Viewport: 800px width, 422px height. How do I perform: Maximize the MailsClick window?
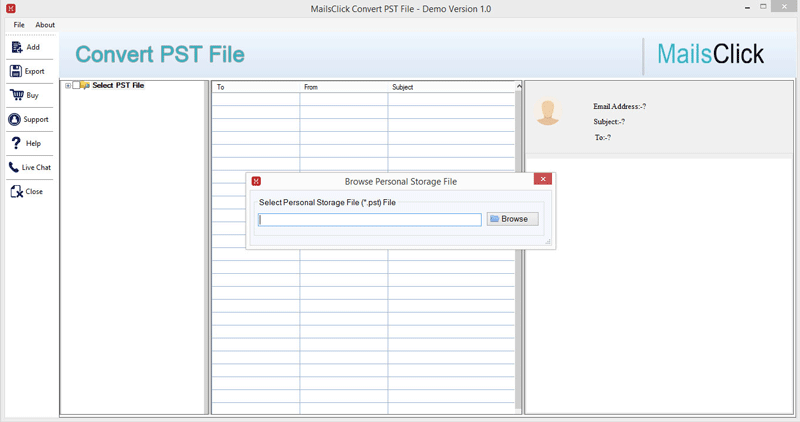763,7
